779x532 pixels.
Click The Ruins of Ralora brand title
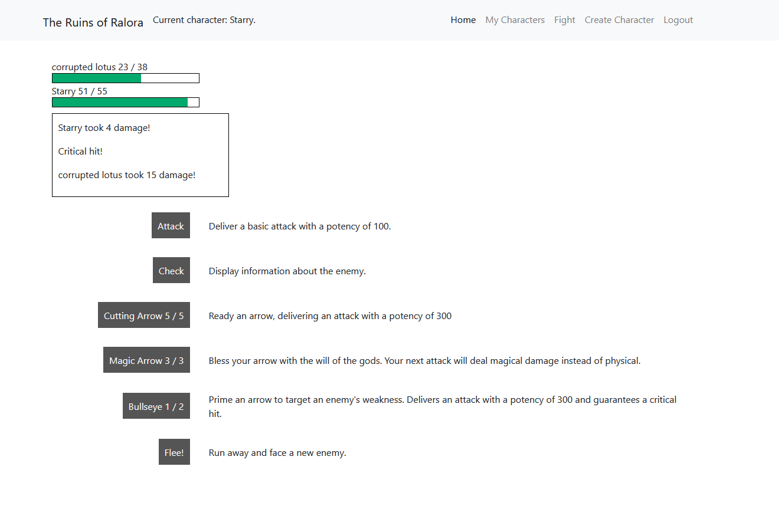[x=93, y=22]
